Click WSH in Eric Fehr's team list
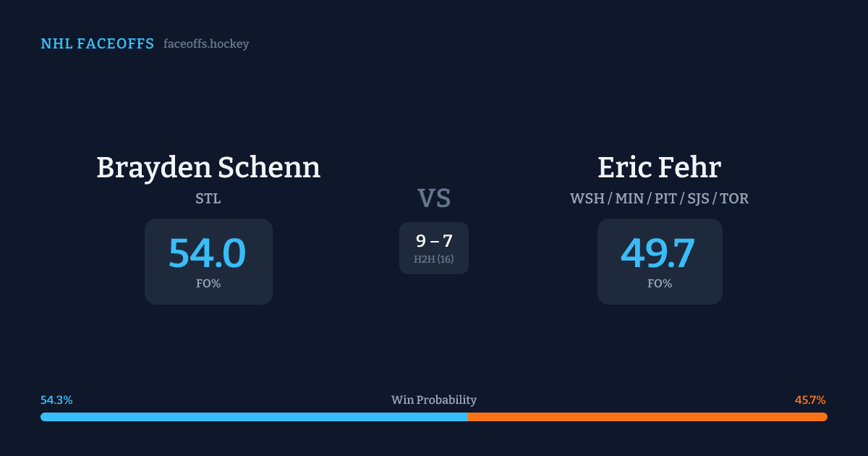868x456 pixels. point(587,198)
